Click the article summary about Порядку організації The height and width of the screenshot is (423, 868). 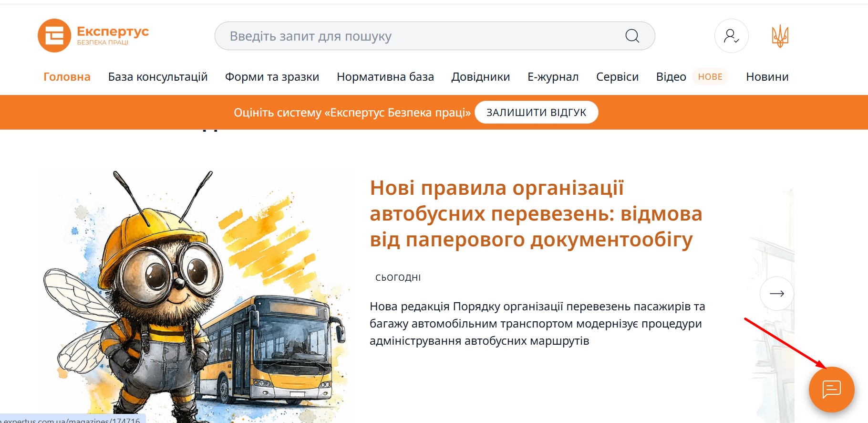click(x=537, y=324)
